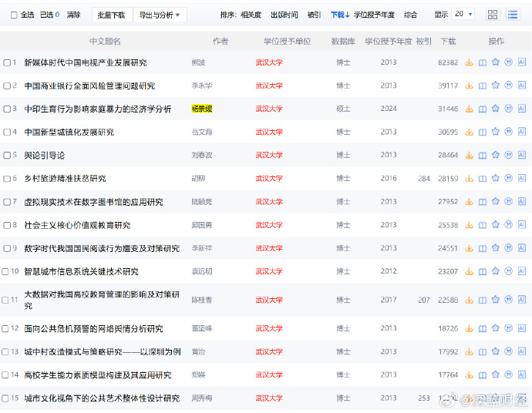The image size is (532, 413).
Task: Click the 批量下载 button
Action: 111,15
